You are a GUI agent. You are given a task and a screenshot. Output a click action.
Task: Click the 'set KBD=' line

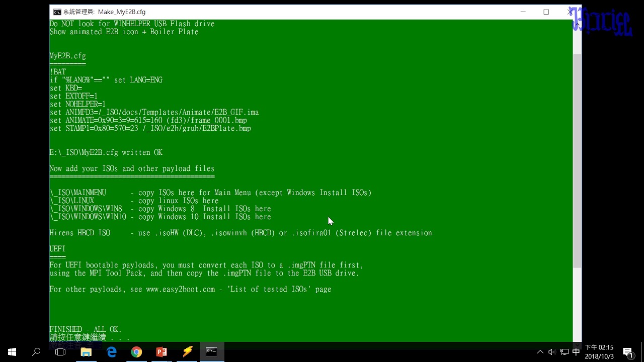(65, 88)
